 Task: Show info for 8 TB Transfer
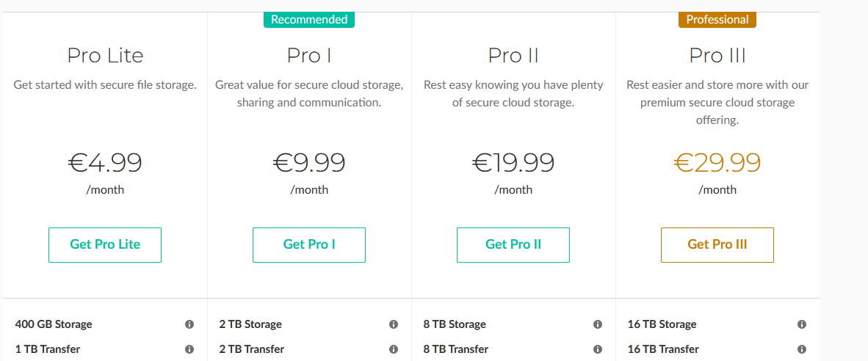pyautogui.click(x=597, y=349)
